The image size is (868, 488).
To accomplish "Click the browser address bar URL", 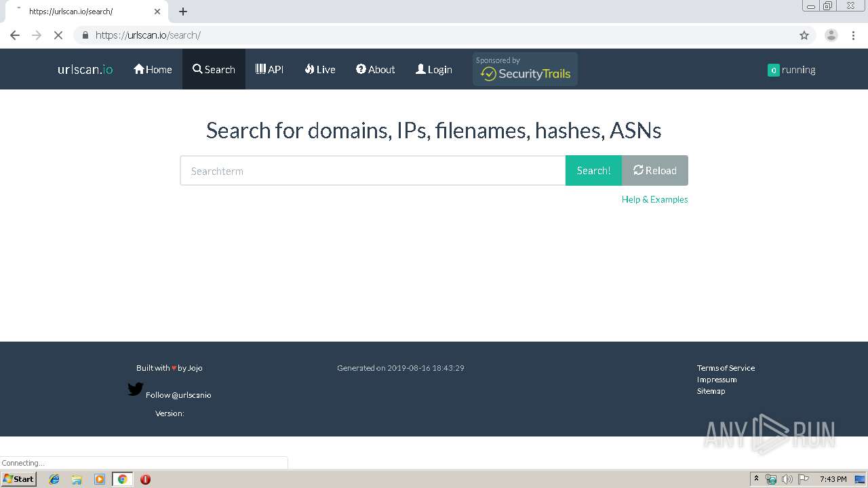I will click(148, 35).
